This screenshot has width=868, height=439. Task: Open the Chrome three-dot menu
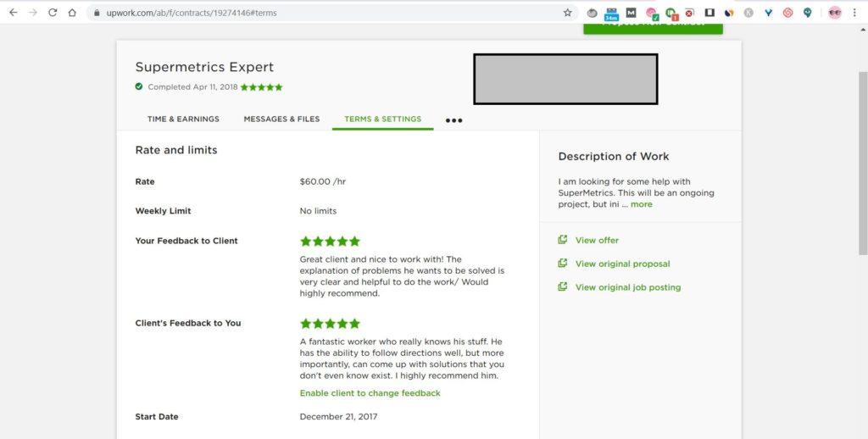[x=856, y=13]
